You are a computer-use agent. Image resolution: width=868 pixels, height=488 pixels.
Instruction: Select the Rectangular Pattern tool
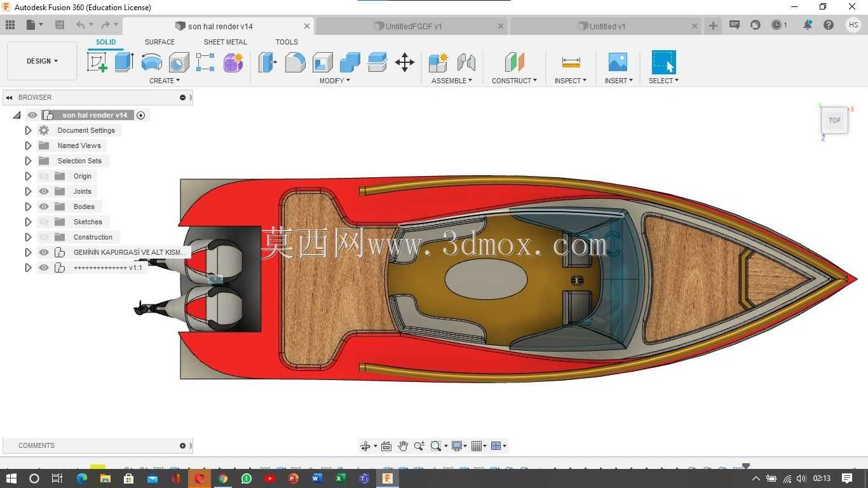(205, 62)
